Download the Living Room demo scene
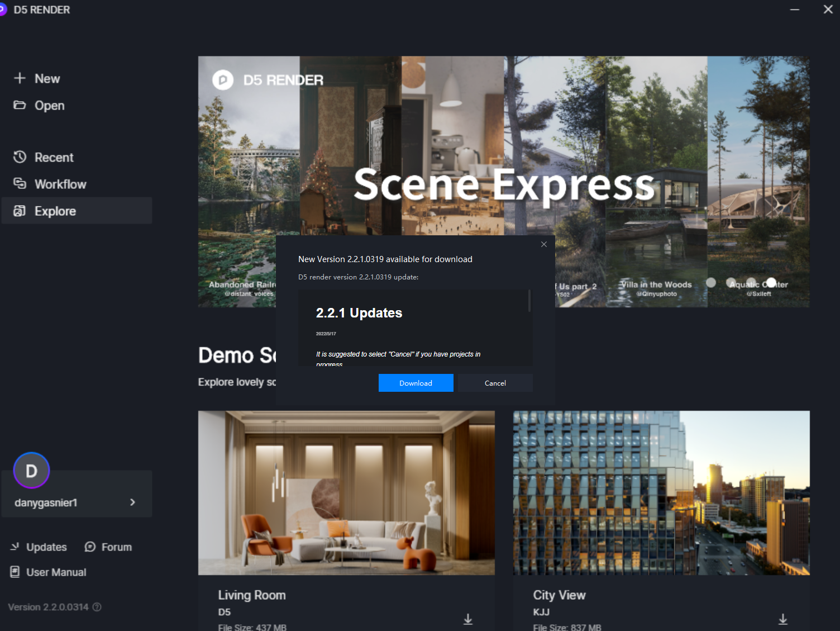 tap(468, 619)
